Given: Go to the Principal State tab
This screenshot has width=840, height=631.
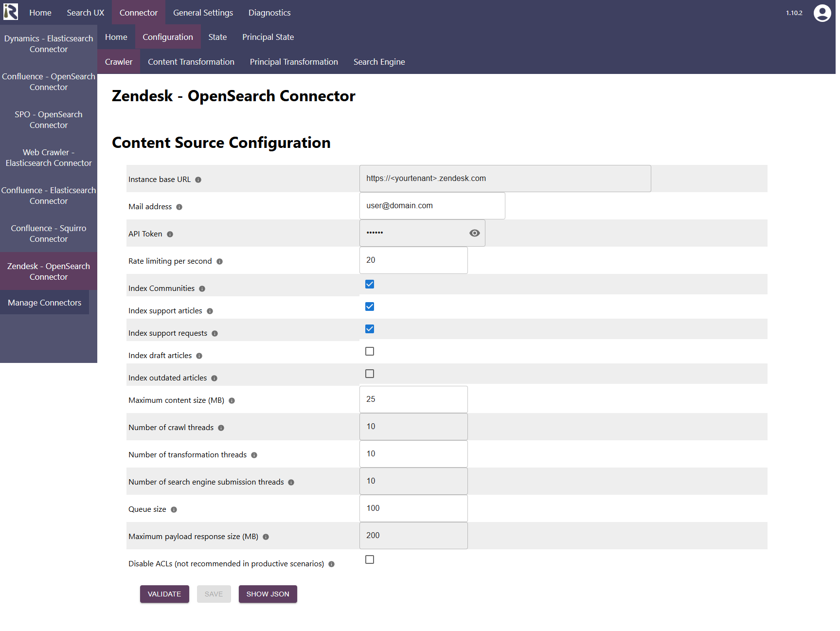Looking at the screenshot, I should tap(268, 37).
